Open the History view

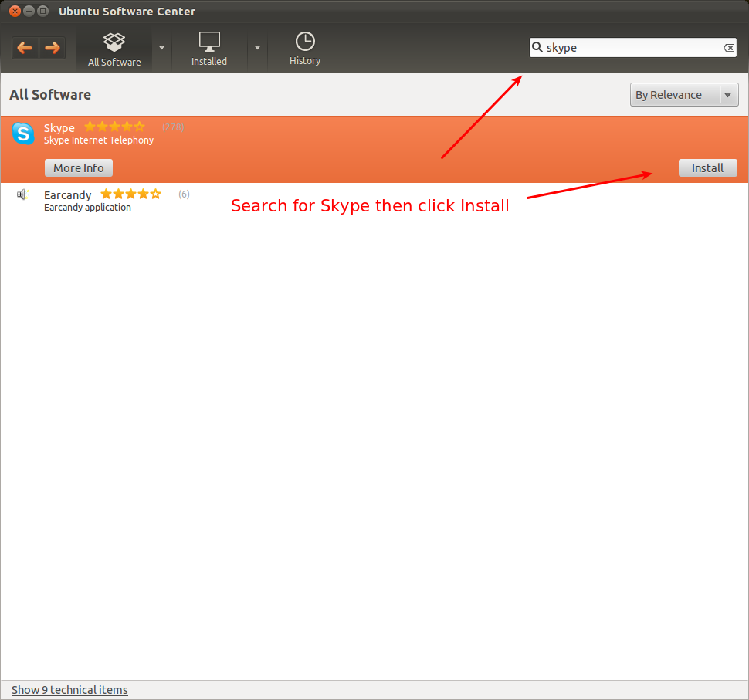tap(305, 49)
